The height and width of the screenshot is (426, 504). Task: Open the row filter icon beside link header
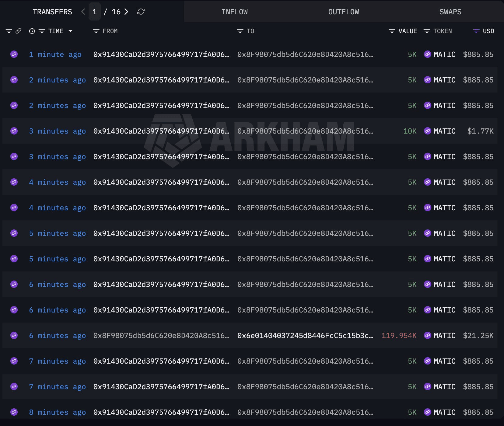[9, 31]
